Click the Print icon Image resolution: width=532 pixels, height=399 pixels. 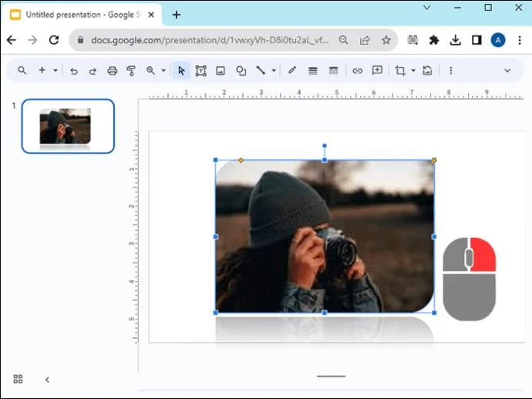tap(112, 70)
